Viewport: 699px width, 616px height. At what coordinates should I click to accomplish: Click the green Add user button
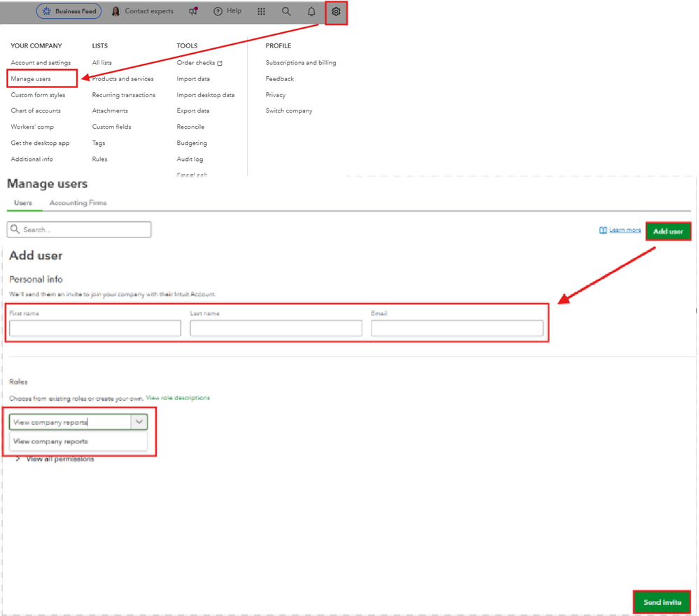pos(668,231)
